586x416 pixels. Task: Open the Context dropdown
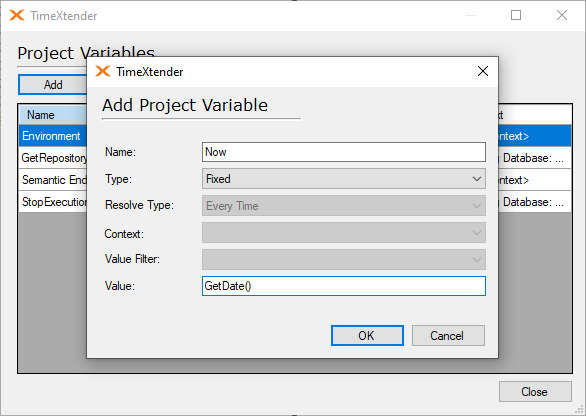[344, 233]
